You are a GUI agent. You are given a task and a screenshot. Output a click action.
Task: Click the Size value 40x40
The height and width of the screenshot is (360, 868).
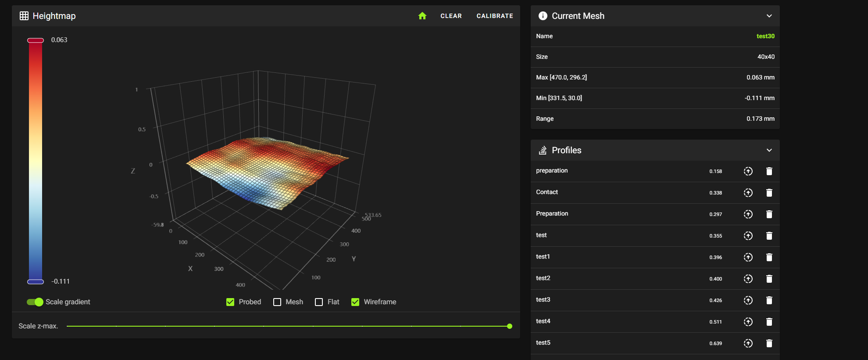[x=766, y=57]
